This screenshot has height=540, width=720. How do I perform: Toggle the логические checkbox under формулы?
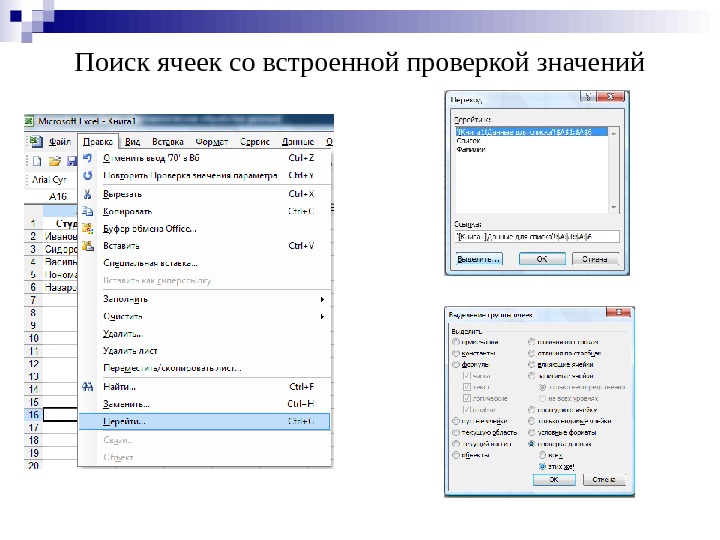point(467,398)
